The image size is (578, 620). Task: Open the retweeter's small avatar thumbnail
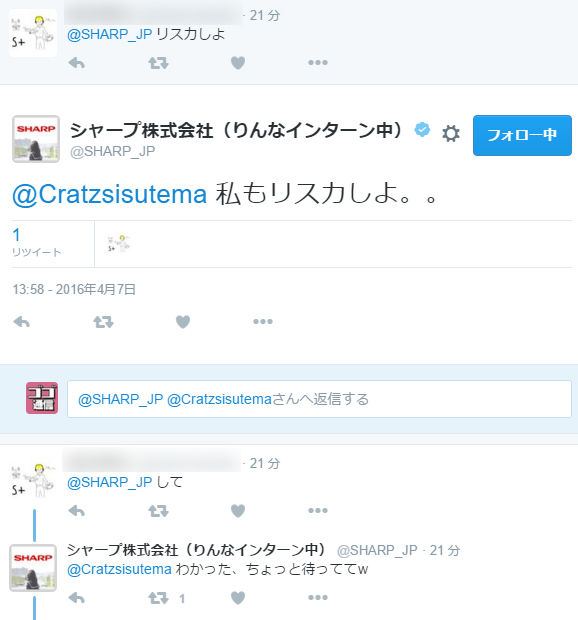119,243
